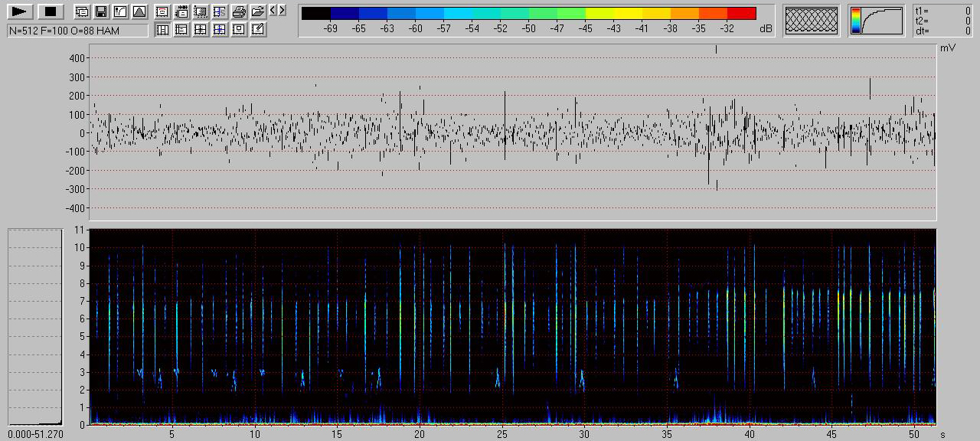
Task: Click the floppy disk save icon
Action: [x=100, y=11]
